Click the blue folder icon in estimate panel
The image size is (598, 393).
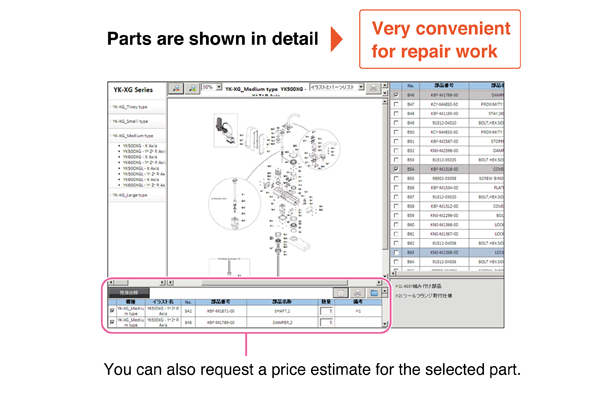tap(374, 293)
